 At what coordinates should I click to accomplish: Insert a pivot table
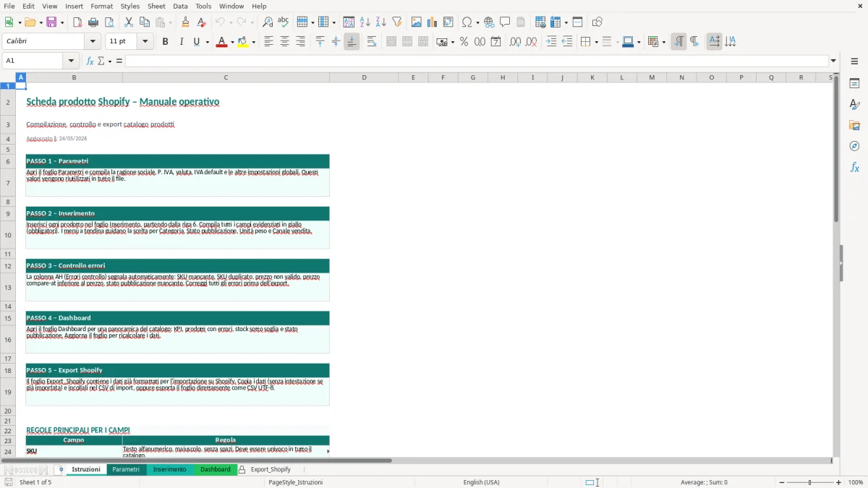(448, 22)
